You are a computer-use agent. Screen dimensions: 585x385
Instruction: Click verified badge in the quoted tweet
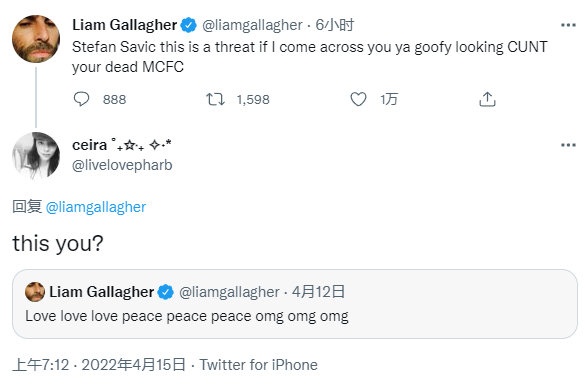(166, 292)
